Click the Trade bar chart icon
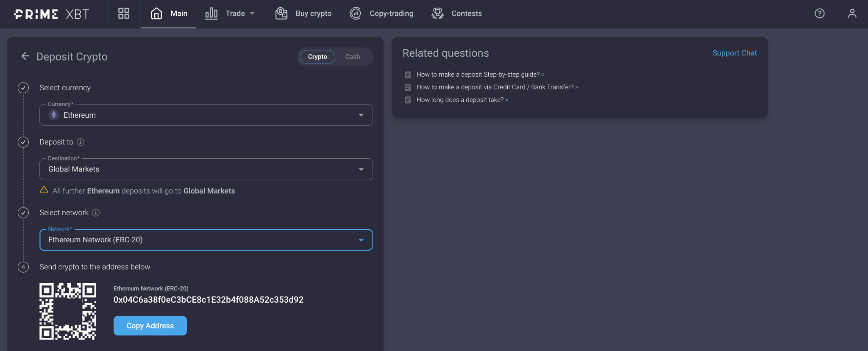The image size is (868, 351). coord(211,14)
